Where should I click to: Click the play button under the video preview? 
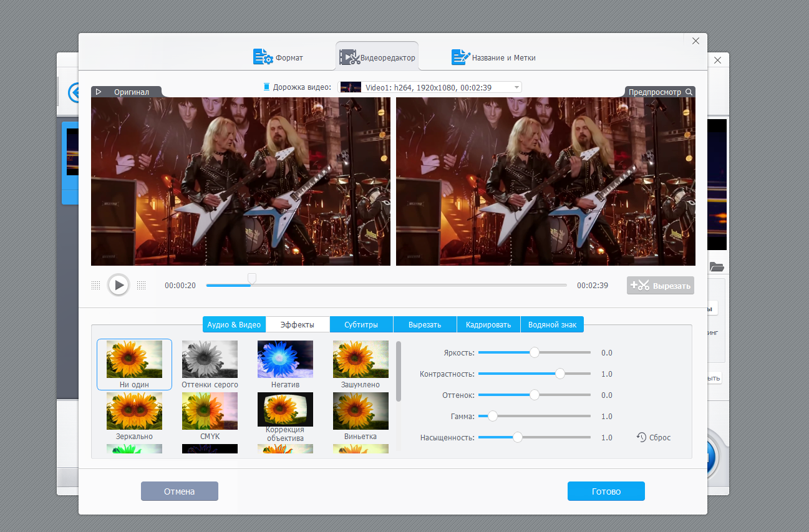[x=118, y=285]
